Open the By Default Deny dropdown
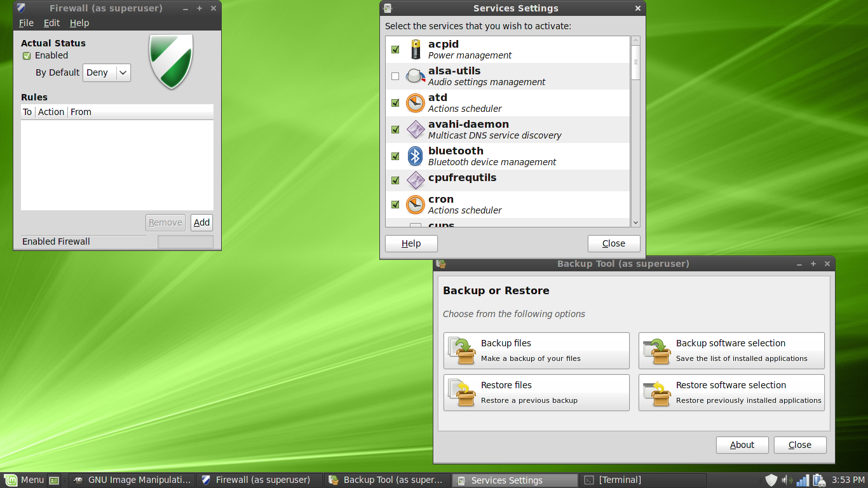Viewport: 868px width, 488px height. point(107,72)
